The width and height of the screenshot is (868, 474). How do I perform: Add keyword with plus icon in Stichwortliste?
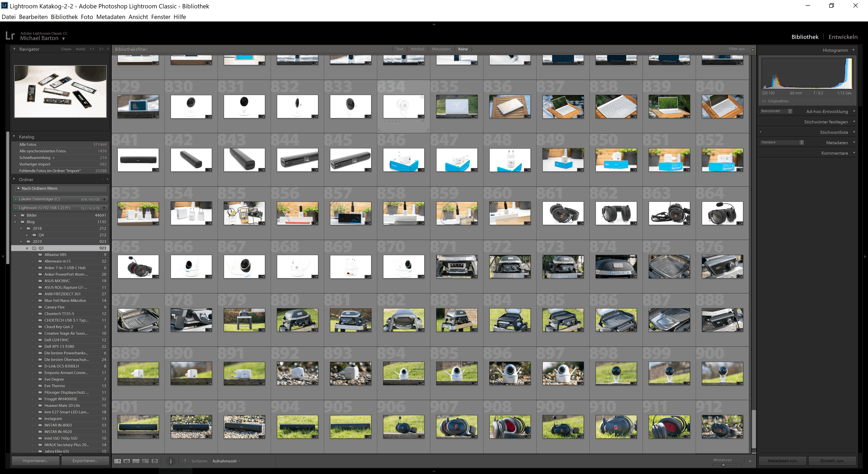pyautogui.click(x=760, y=132)
